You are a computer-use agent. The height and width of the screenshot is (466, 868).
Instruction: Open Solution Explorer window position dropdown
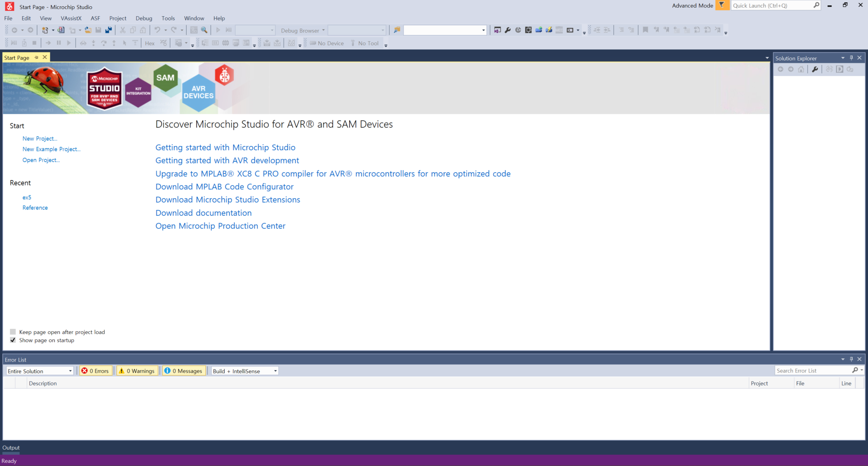(x=843, y=58)
